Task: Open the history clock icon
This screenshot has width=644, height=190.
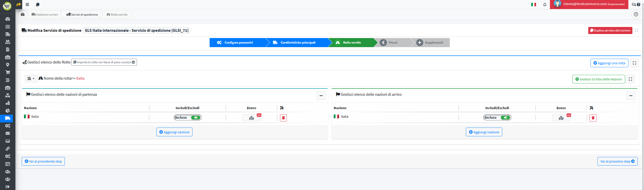Action: [x=636, y=14]
